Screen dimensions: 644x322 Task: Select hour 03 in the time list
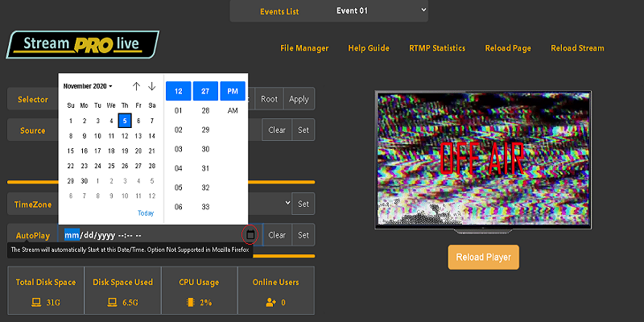[x=179, y=149]
